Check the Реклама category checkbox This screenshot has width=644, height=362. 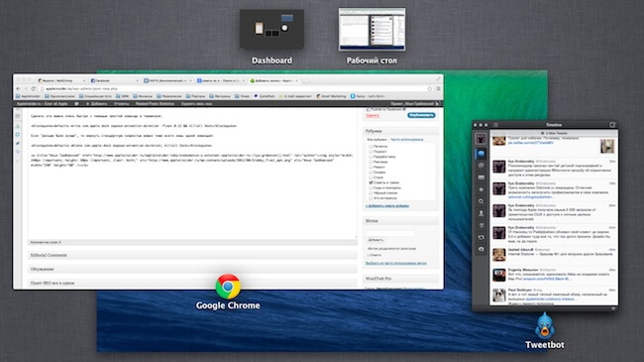tap(371, 162)
